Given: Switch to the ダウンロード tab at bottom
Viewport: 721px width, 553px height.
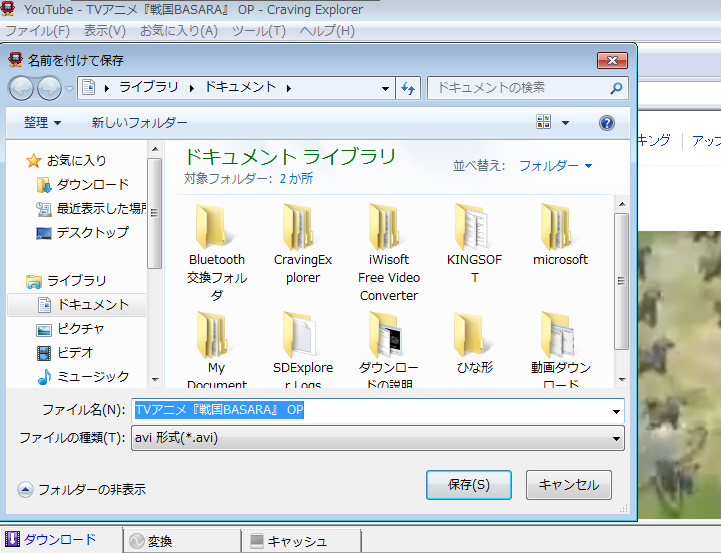Looking at the screenshot, I should (61, 540).
